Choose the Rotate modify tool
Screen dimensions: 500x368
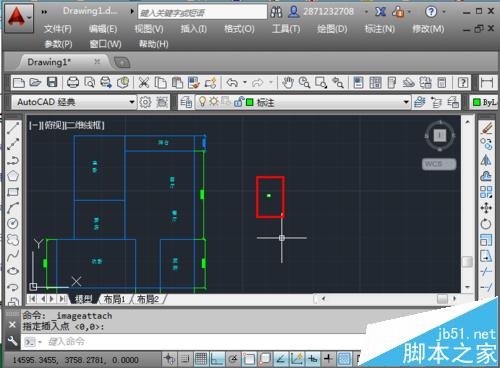coord(486,224)
